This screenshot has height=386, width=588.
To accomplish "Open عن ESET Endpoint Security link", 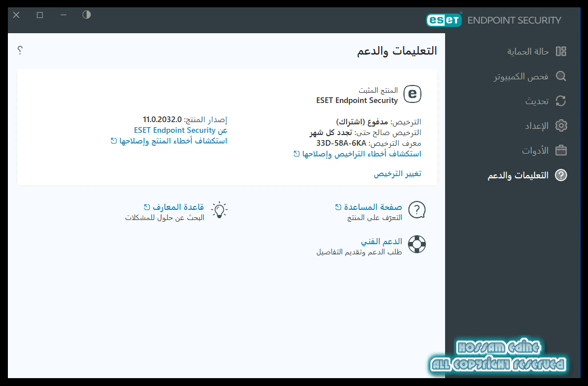I will [x=181, y=130].
